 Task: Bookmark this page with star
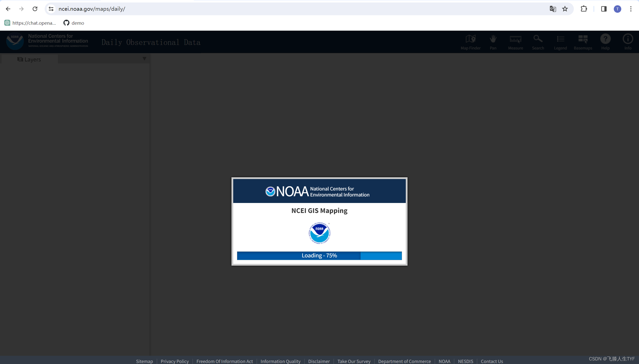[565, 9]
